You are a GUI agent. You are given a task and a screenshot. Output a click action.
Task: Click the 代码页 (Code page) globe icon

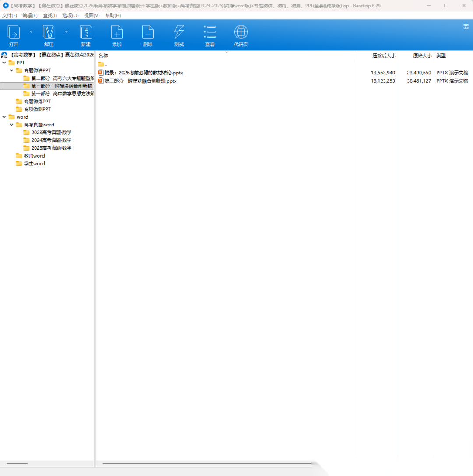[241, 33]
